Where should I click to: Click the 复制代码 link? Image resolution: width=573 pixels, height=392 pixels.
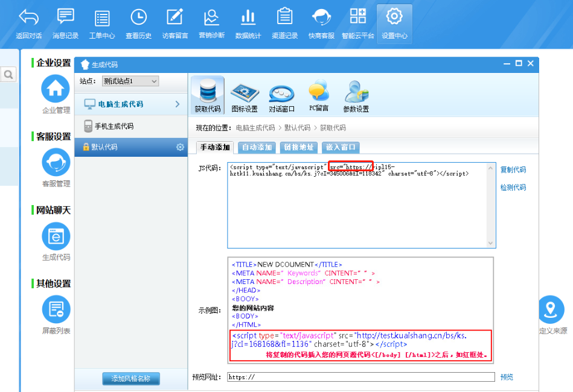click(x=513, y=169)
